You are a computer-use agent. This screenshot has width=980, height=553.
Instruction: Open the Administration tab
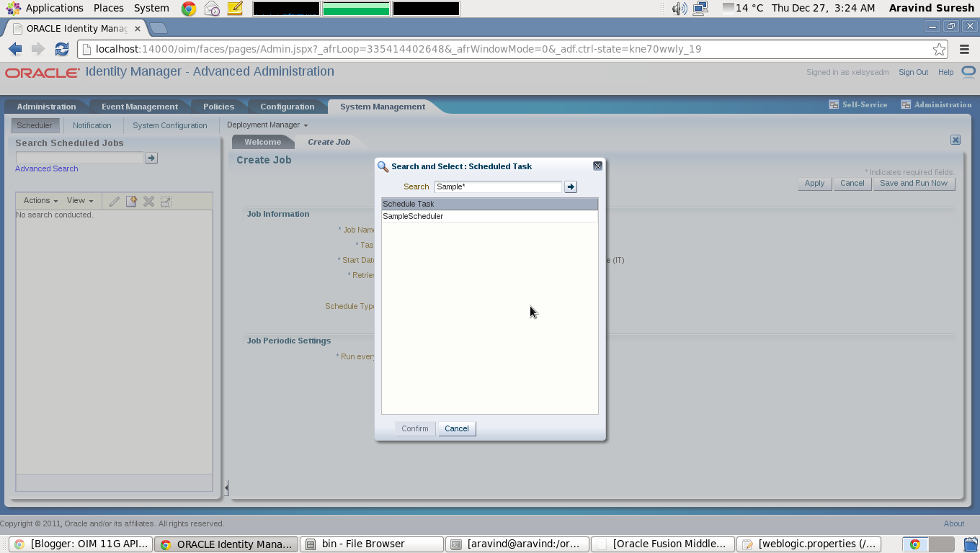(46, 107)
